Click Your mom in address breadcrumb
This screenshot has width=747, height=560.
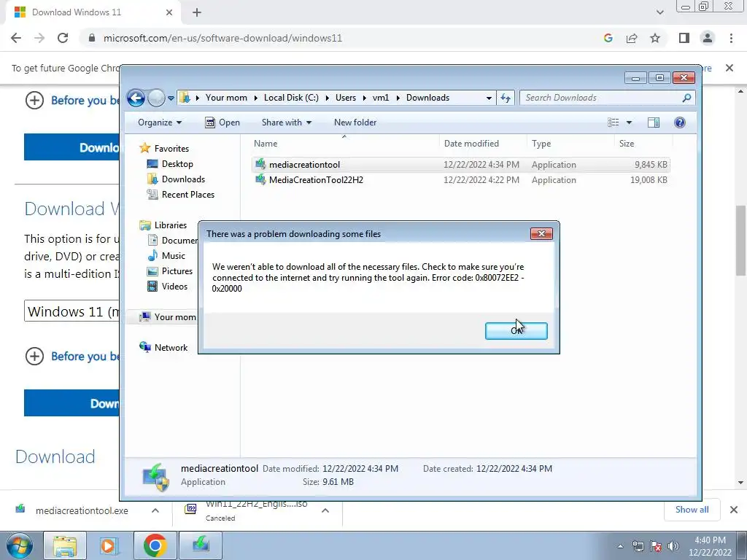(x=226, y=98)
